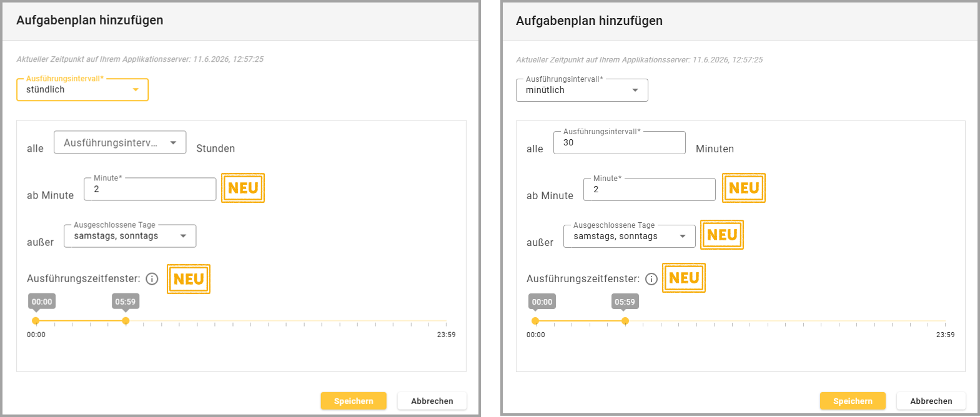Open the stündlich Ausführungsintervall dropdown
The height and width of the screenshot is (417, 980).
(x=82, y=90)
